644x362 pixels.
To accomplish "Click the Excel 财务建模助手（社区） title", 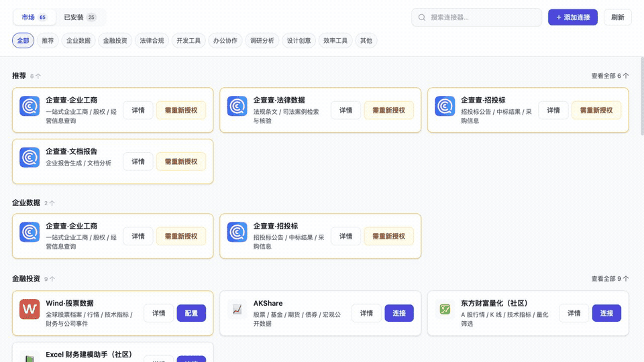I will (x=89, y=355).
